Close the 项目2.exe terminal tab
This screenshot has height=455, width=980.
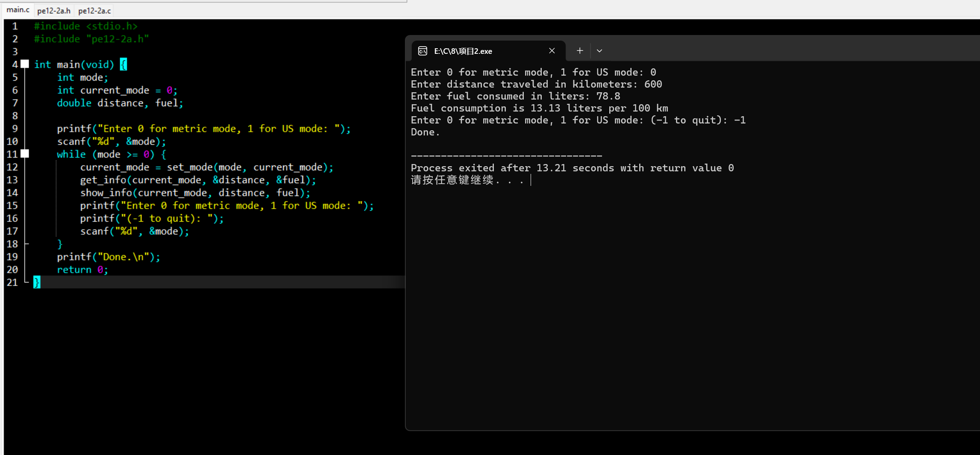(x=552, y=51)
